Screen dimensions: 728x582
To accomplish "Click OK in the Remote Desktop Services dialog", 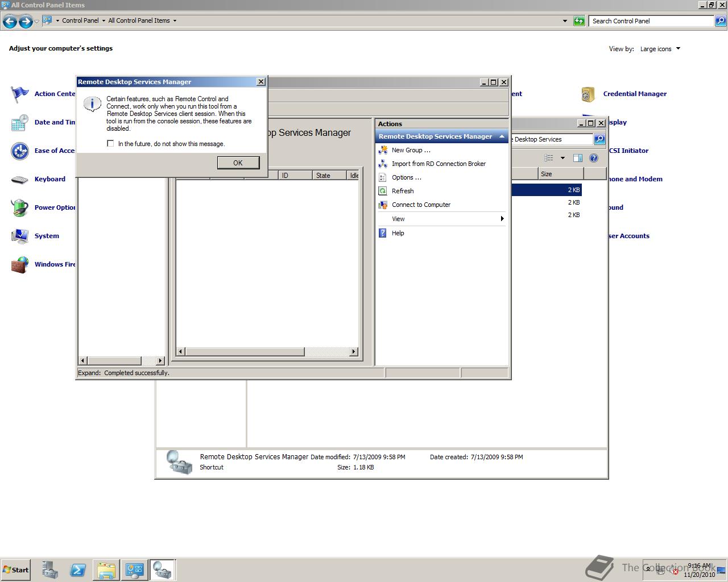I will [x=238, y=163].
